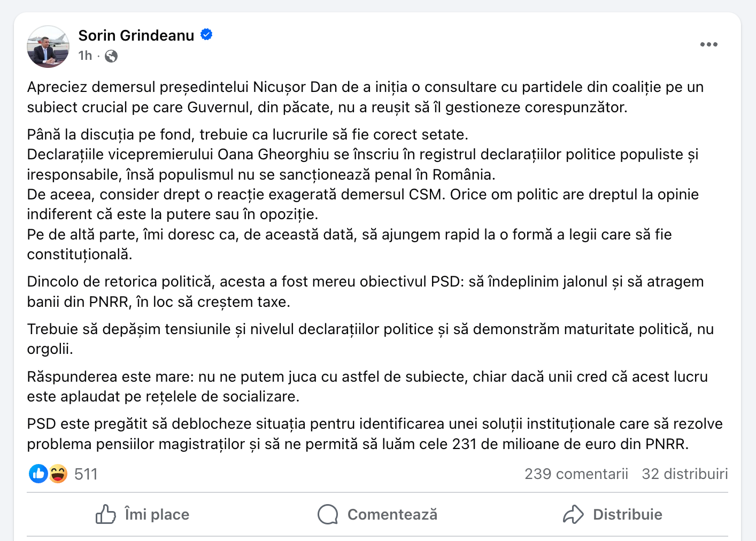Open the 239 comentarii link
Viewport: 756px width, 541px height.
576,474
